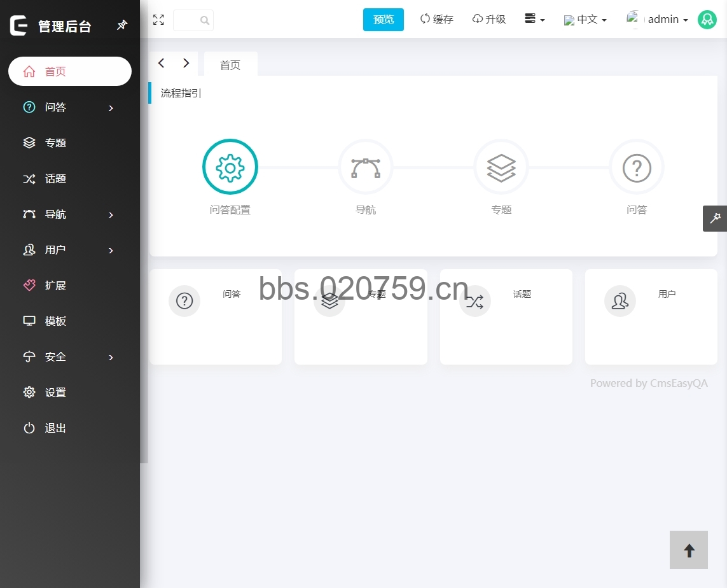Screen dimensions: 727x588
Task: Expand the 安全 sidebar submenu
Action: [70, 357]
